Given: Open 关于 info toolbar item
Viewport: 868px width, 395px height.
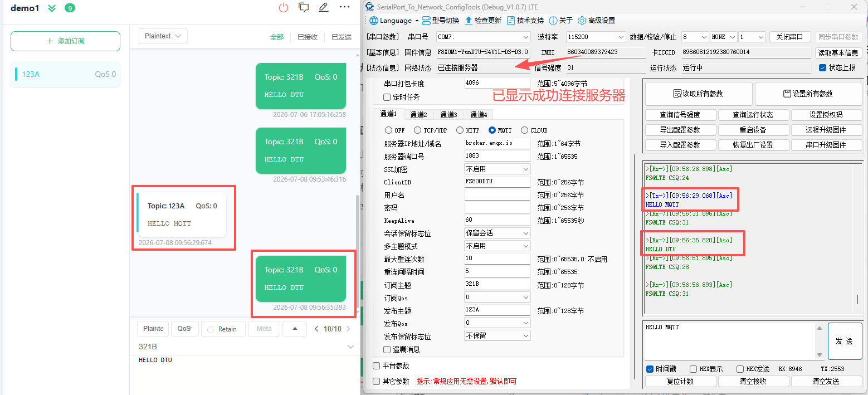Looking at the screenshot, I should (561, 21).
